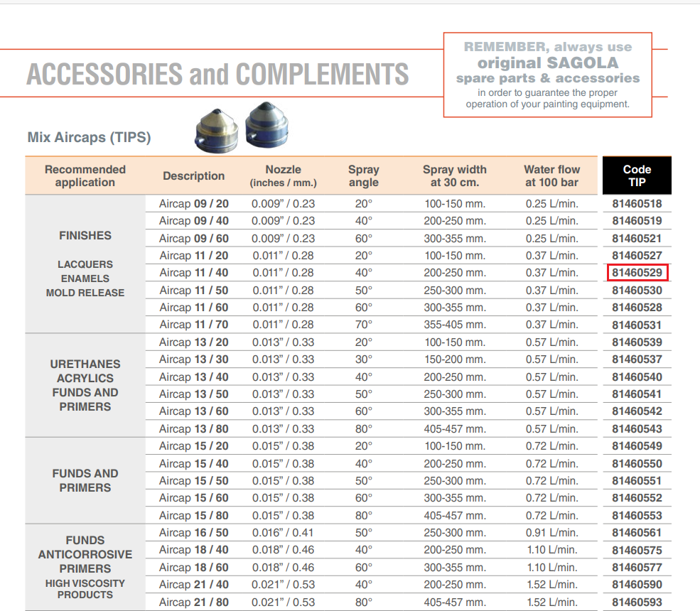Click the 'HIGH VISCOSITY' application label

(x=85, y=583)
